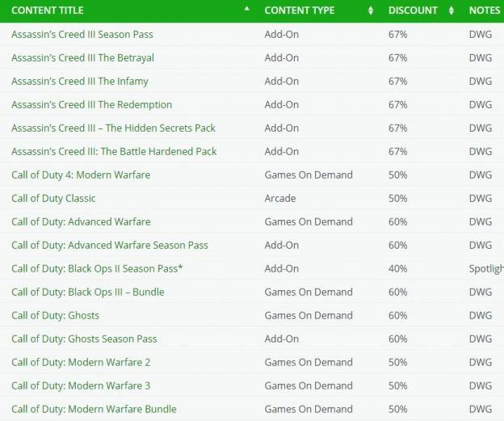Image resolution: width=504 pixels, height=421 pixels.
Task: Open Assassin's Creed III The Betrayal
Action: pos(82,58)
